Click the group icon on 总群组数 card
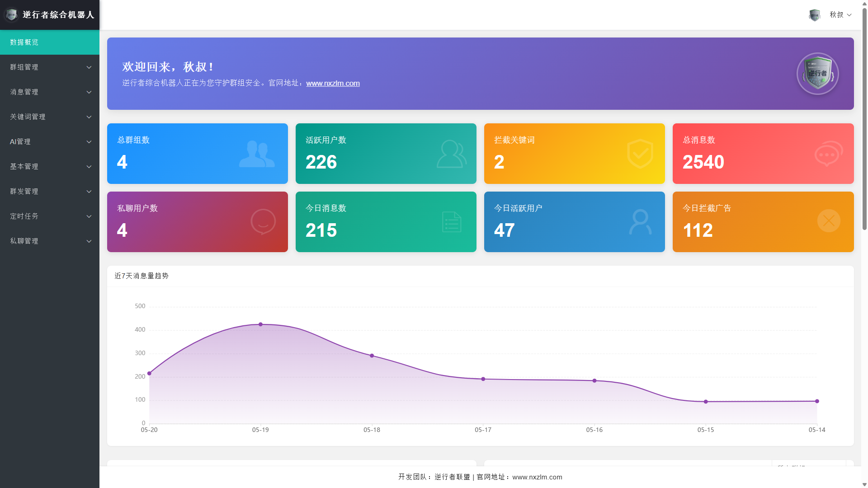This screenshot has width=868, height=488. pyautogui.click(x=257, y=154)
